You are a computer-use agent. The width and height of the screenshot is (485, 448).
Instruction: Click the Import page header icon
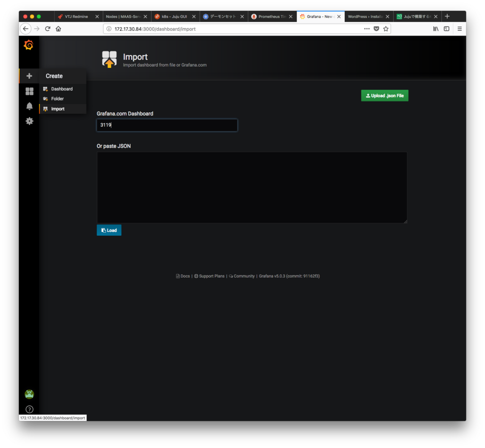pos(109,59)
